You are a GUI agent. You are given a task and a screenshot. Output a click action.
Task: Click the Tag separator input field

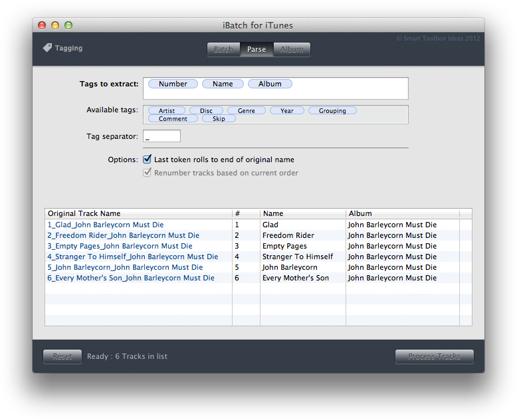pos(161,136)
